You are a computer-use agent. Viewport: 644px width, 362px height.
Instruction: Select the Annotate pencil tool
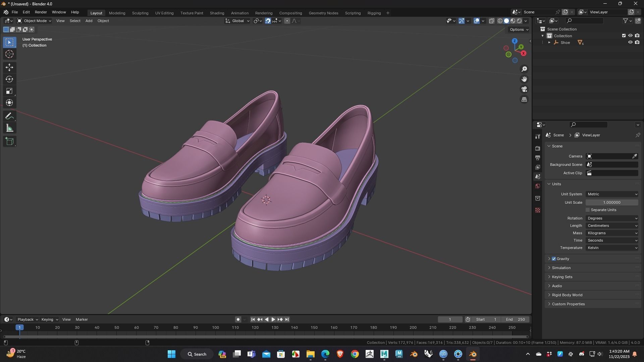[9, 116]
